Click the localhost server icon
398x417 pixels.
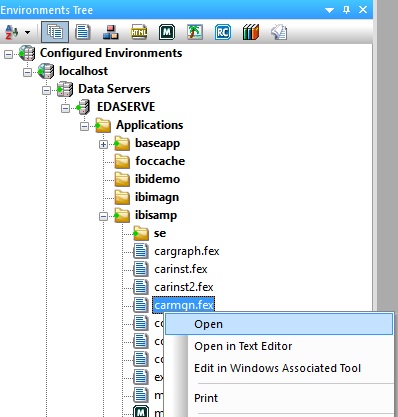[x=46, y=71]
